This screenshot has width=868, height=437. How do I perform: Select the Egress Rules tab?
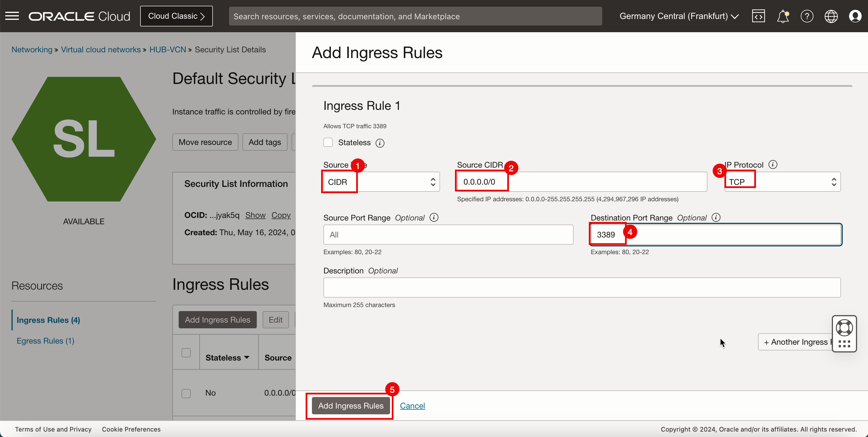[45, 340]
